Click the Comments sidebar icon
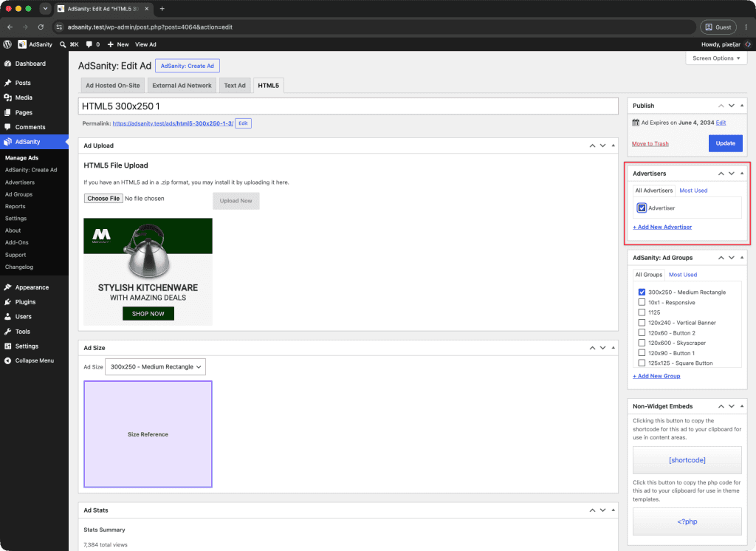 click(x=7, y=127)
